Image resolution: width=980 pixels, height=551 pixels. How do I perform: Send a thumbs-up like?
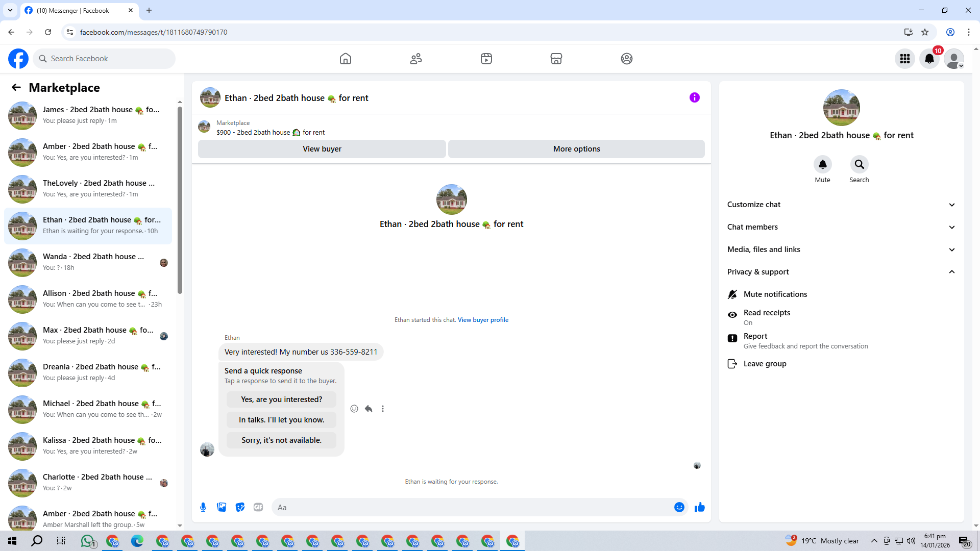tap(699, 507)
